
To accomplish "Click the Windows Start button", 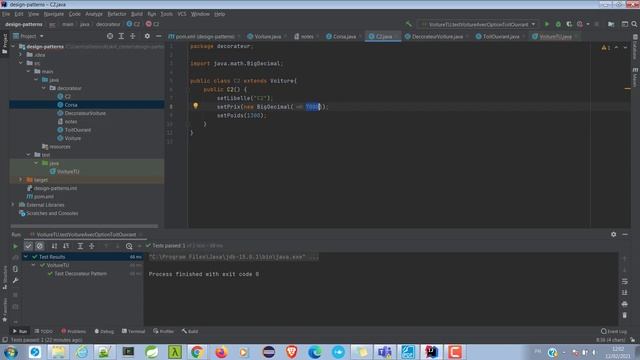I will point(10,352).
